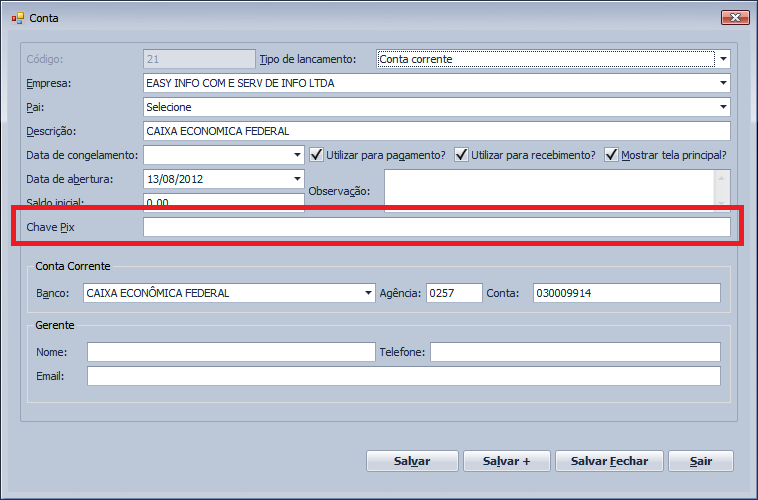The width and height of the screenshot is (758, 500).
Task: Click the Empresa label
Action: [x=48, y=83]
